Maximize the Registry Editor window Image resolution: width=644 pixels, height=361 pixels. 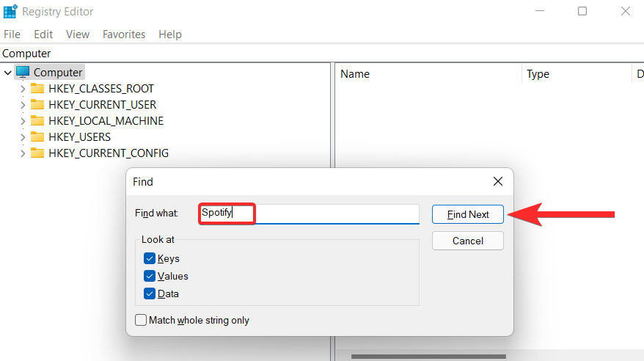582,11
